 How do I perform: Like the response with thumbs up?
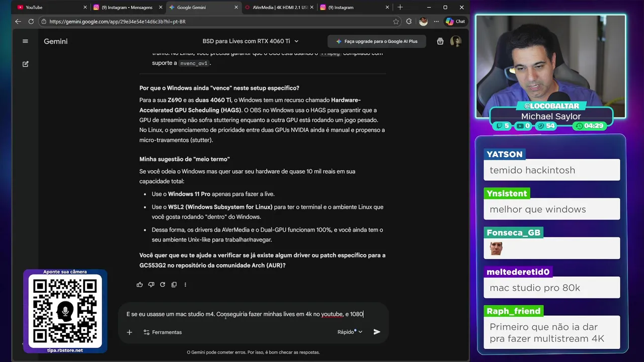[139, 285]
